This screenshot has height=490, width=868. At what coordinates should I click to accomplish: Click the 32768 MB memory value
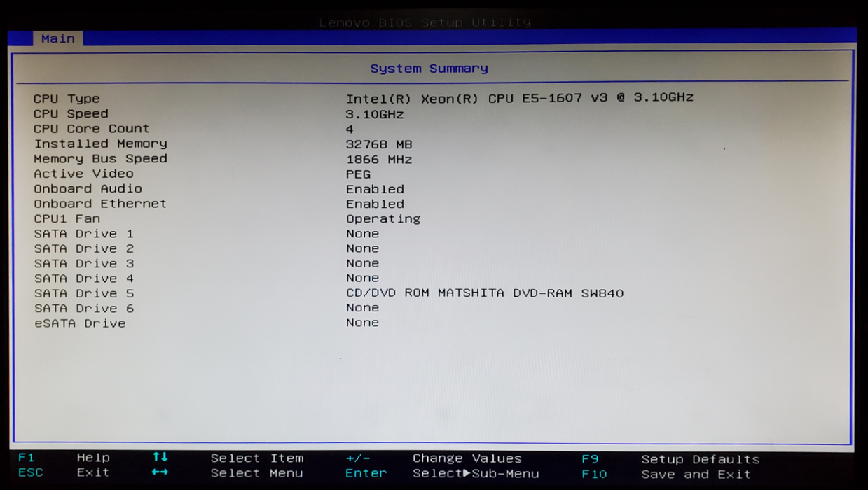[x=379, y=144]
